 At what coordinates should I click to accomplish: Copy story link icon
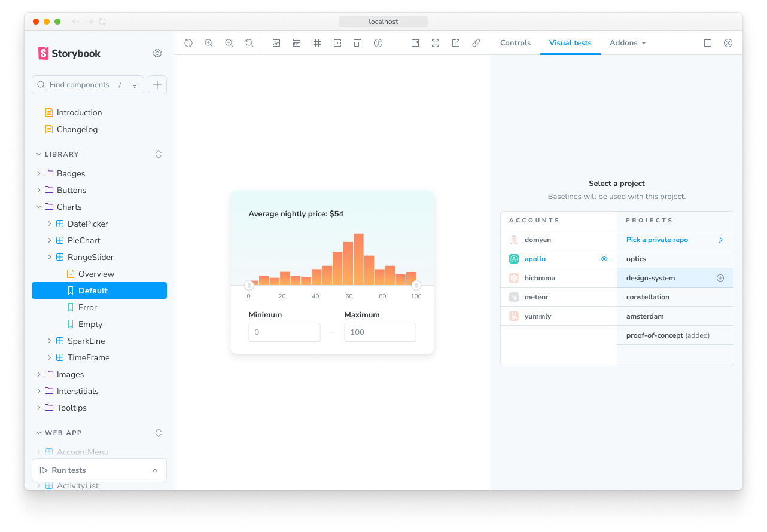point(476,43)
